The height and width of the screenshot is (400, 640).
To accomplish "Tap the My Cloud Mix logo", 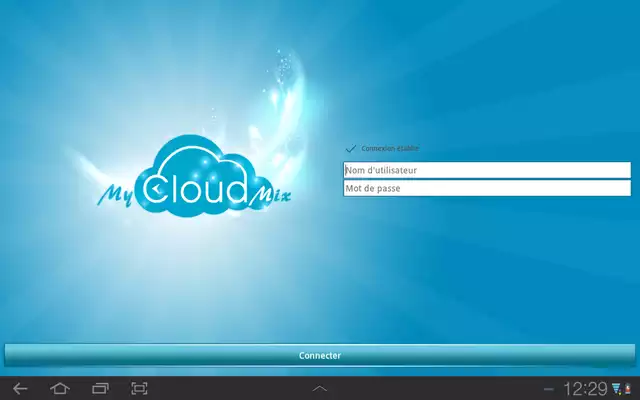I will coord(194,177).
